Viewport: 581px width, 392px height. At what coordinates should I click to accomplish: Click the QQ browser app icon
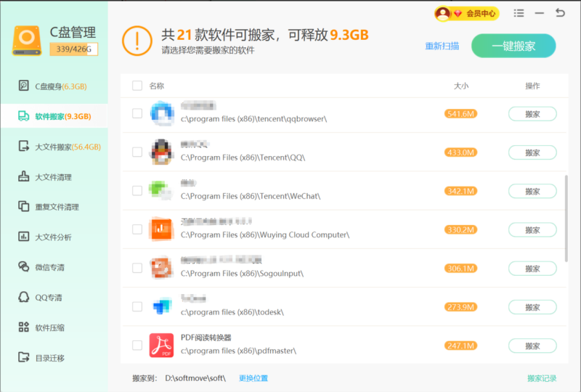pos(161,113)
